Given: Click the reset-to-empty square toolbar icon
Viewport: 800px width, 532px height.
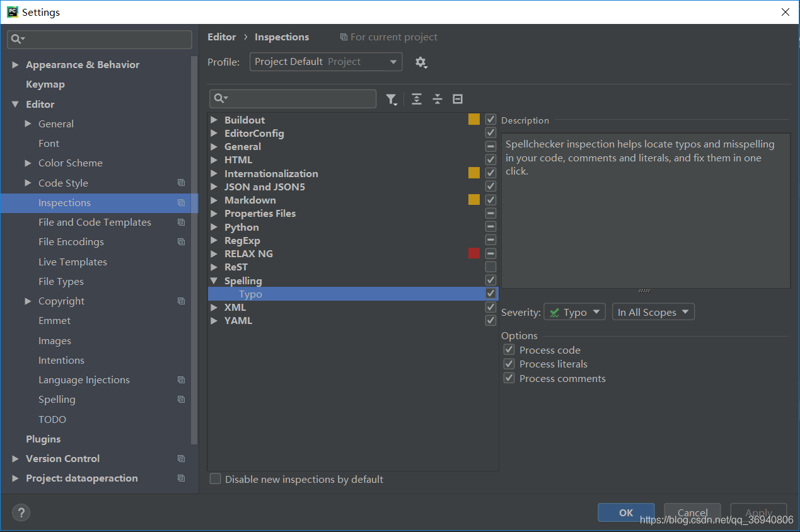Looking at the screenshot, I should (x=458, y=99).
